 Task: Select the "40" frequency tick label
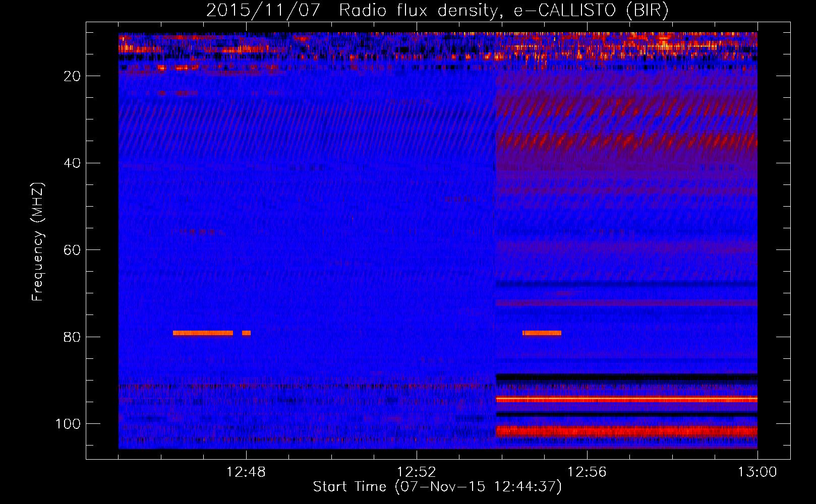[72, 163]
